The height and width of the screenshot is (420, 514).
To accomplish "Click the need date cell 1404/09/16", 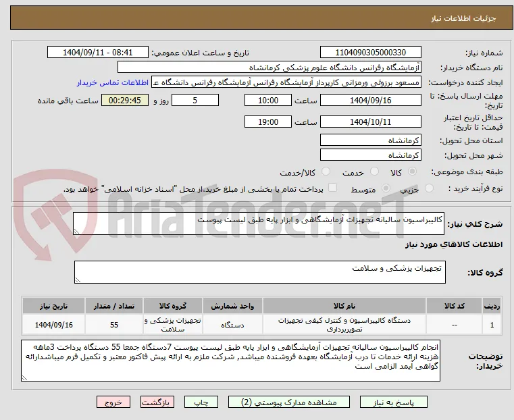I will coord(54,325).
